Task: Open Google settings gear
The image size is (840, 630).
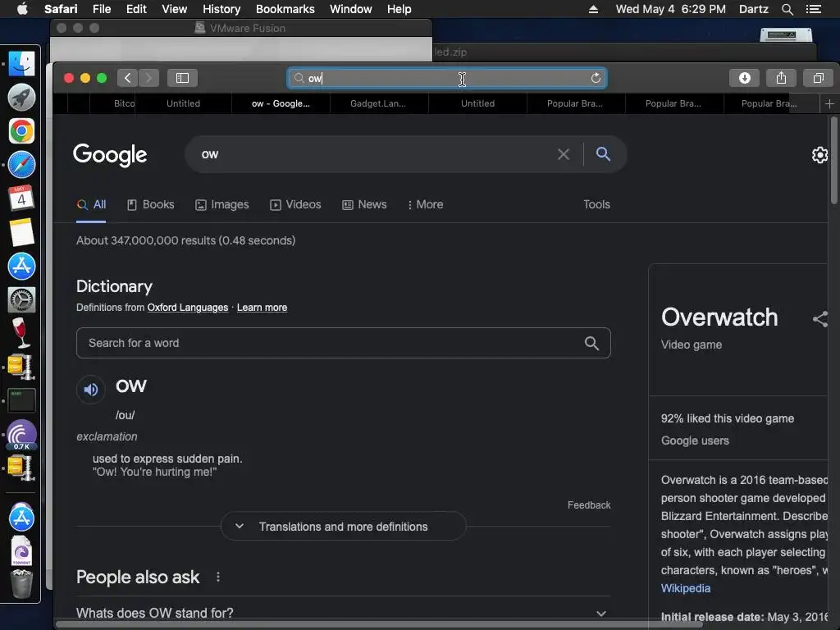Action: 819,155
